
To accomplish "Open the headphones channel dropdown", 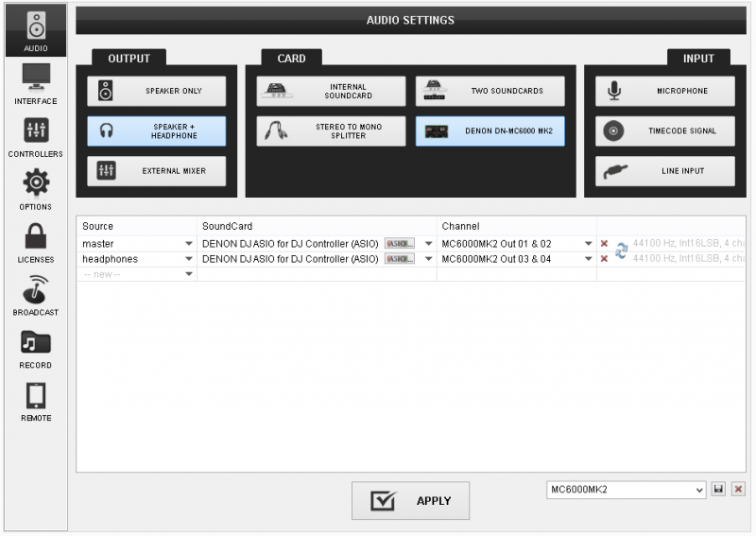I will tap(589, 259).
